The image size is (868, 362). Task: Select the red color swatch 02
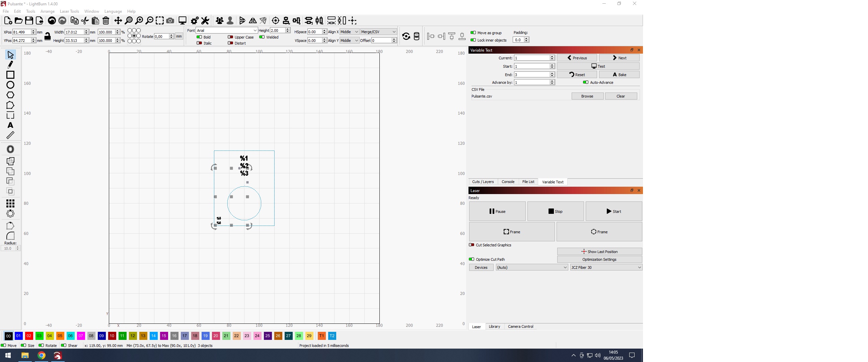pyautogui.click(x=29, y=336)
